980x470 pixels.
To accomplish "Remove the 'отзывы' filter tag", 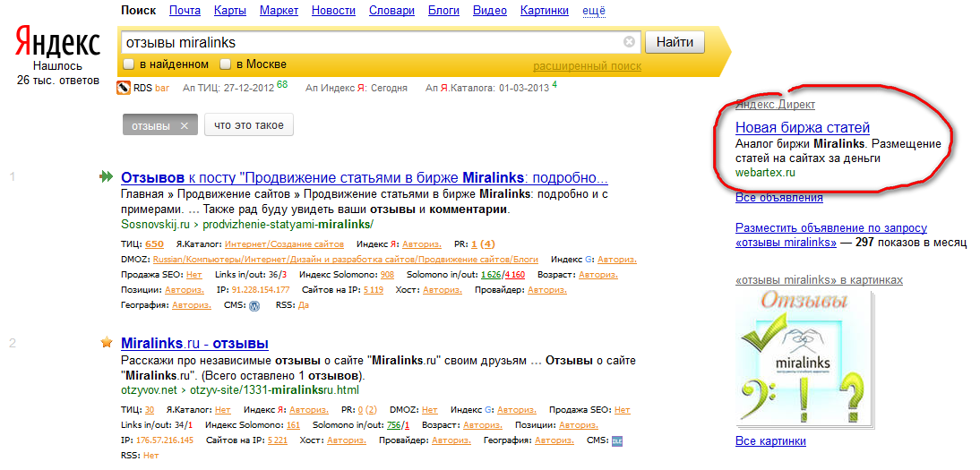I will click(184, 126).
